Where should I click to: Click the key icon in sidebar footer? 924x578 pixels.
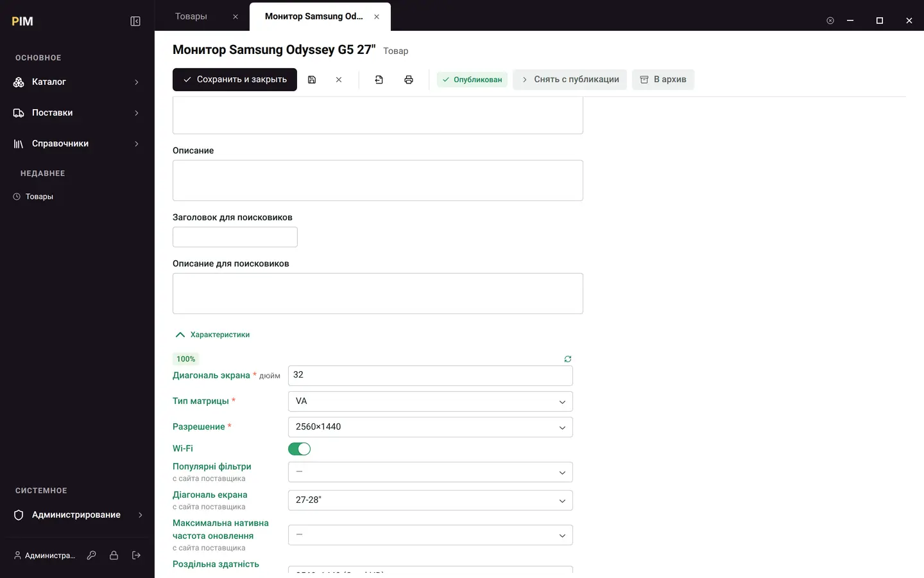point(92,556)
